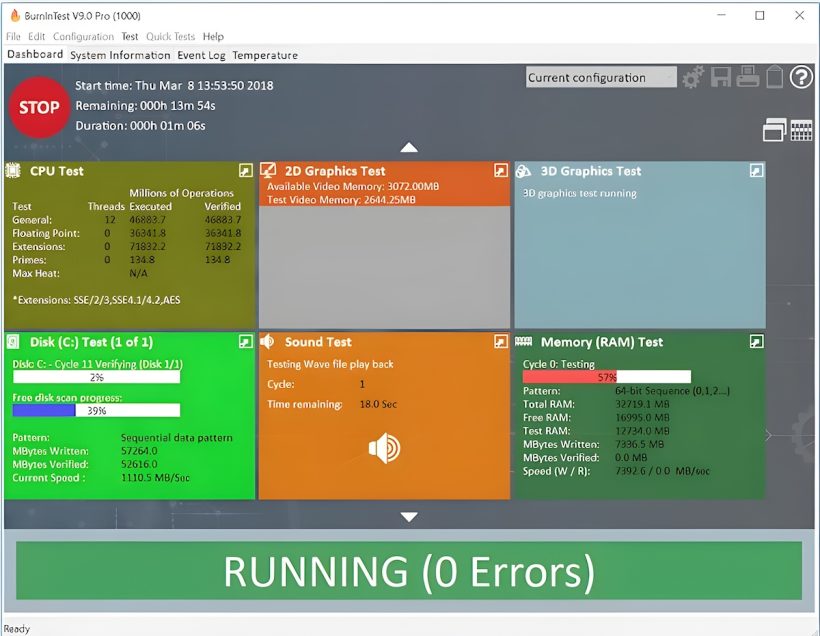
Task: Click the down arrow chevron below the panels
Action: pyautogui.click(x=410, y=517)
